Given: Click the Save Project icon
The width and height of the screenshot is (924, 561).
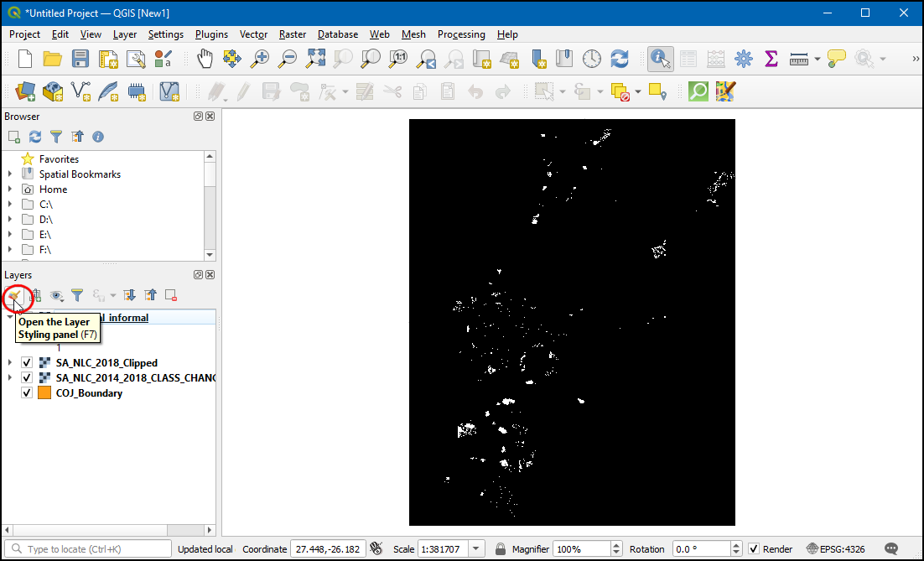Looking at the screenshot, I should point(80,59).
